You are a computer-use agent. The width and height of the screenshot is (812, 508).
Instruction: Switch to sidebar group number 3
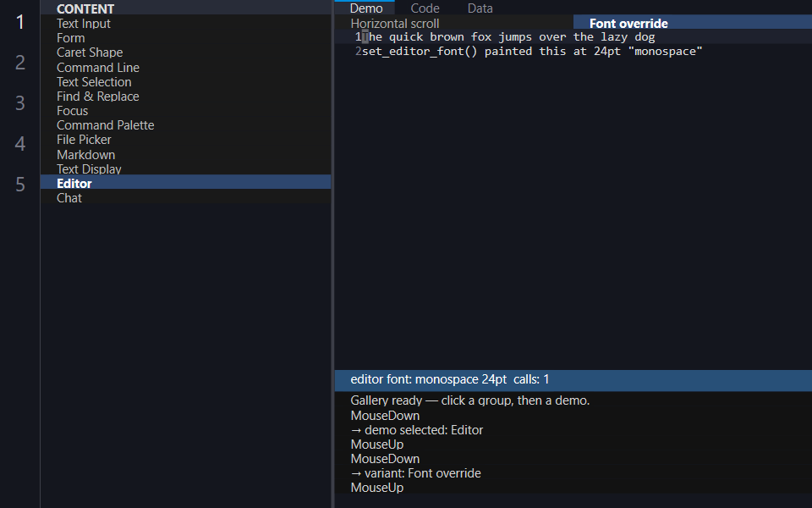point(20,103)
